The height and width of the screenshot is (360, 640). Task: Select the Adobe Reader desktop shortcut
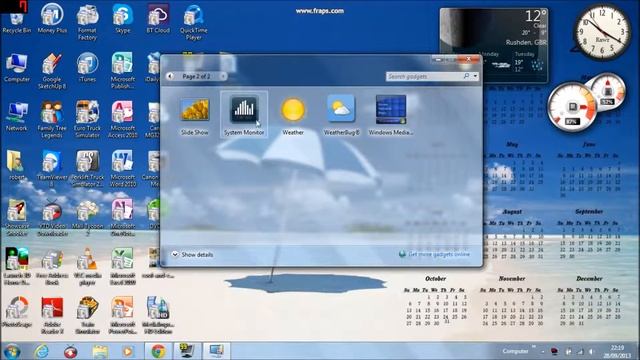[52, 316]
